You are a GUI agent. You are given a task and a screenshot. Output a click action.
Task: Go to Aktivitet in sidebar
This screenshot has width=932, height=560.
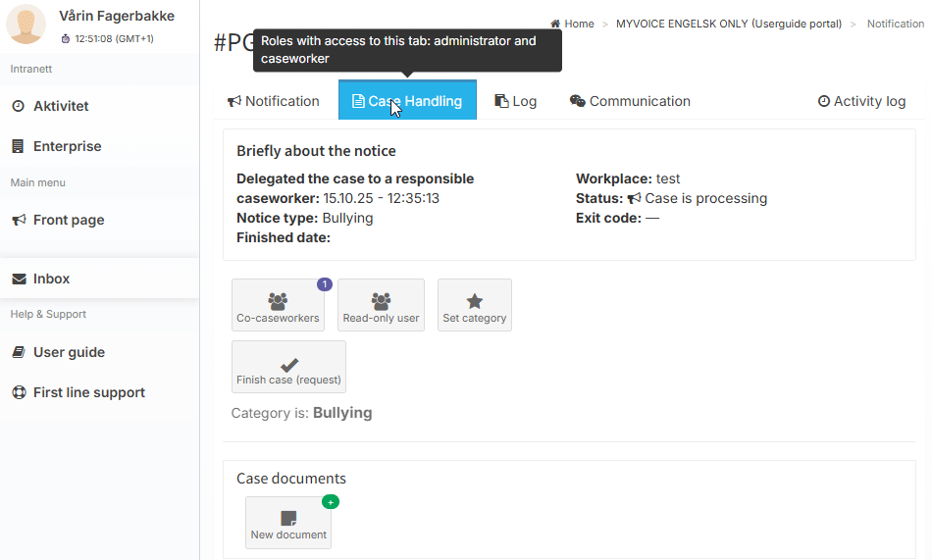[61, 106]
